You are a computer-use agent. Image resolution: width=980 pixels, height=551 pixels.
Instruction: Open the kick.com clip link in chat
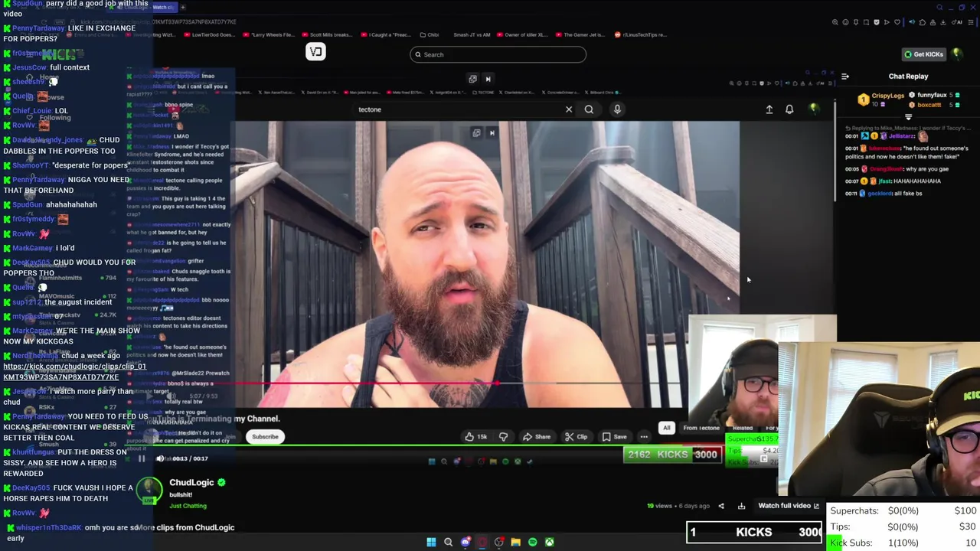pyautogui.click(x=74, y=371)
